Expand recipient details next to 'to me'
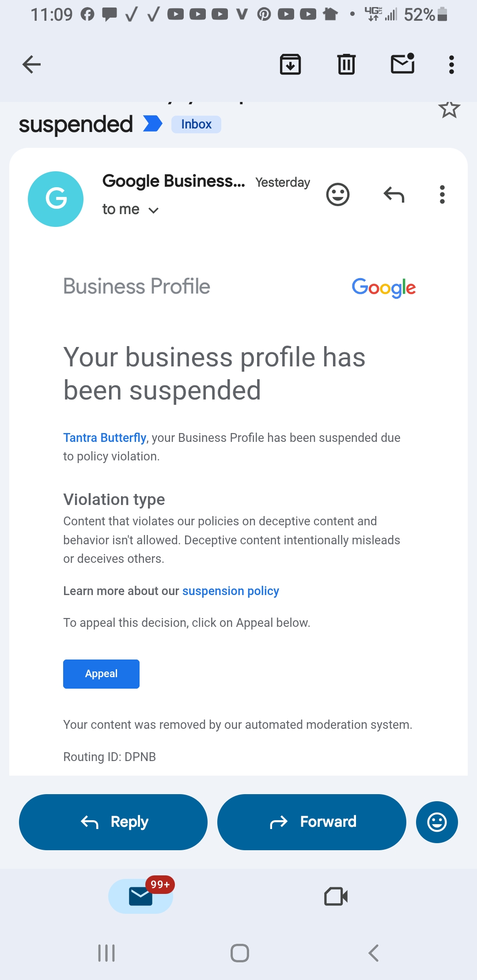This screenshot has width=477, height=980. [153, 210]
